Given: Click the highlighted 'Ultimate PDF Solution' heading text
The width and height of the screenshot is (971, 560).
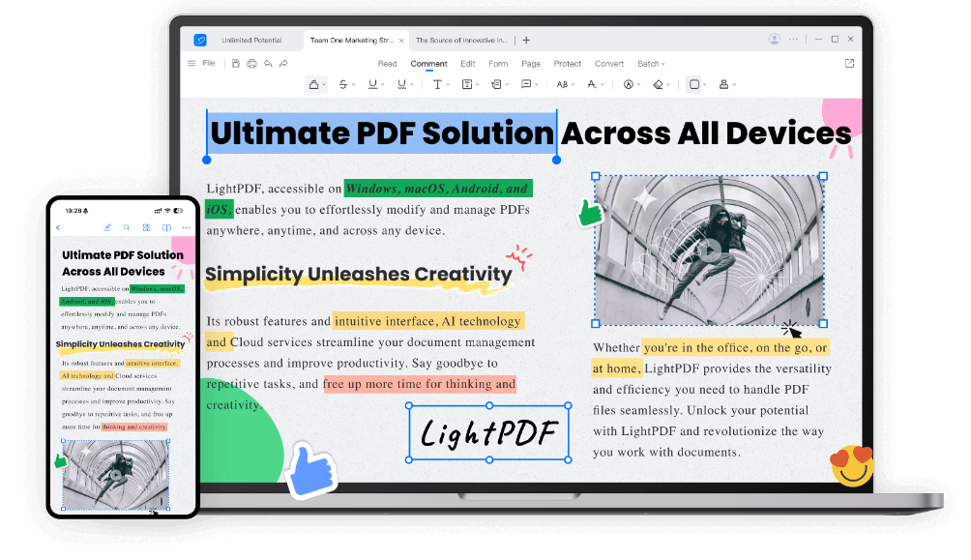Looking at the screenshot, I should pyautogui.click(x=382, y=133).
